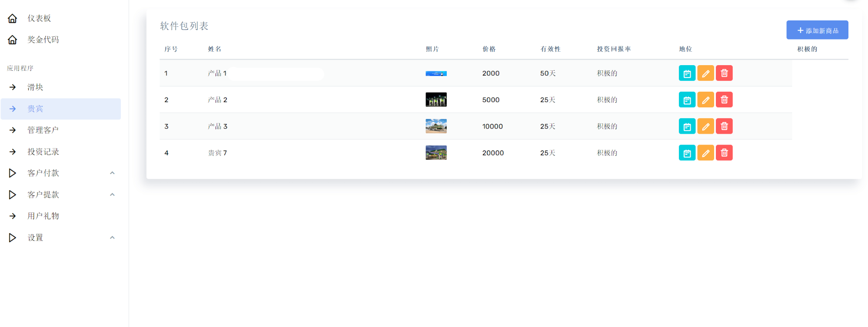The image size is (868, 327).
Task: Click the 照片 column header
Action: [x=432, y=49]
